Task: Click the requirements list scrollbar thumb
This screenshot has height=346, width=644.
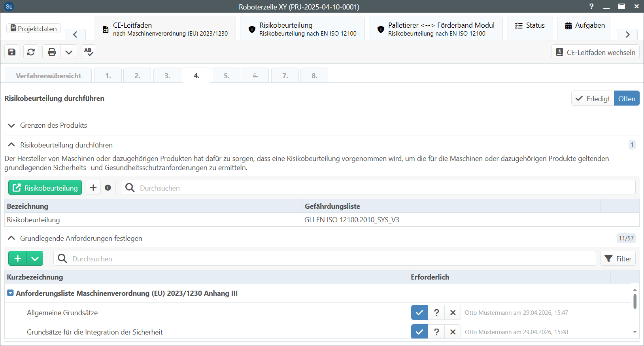Action: [x=635, y=301]
